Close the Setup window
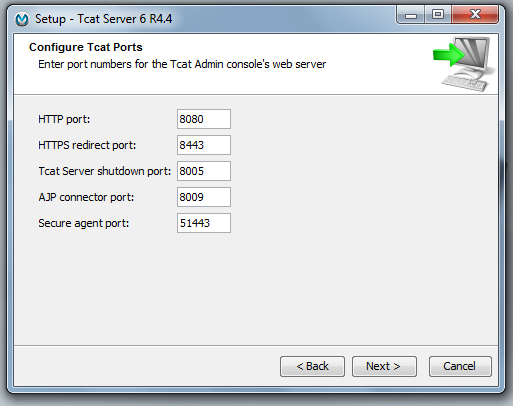The height and width of the screenshot is (406, 513). pyautogui.click(x=475, y=15)
